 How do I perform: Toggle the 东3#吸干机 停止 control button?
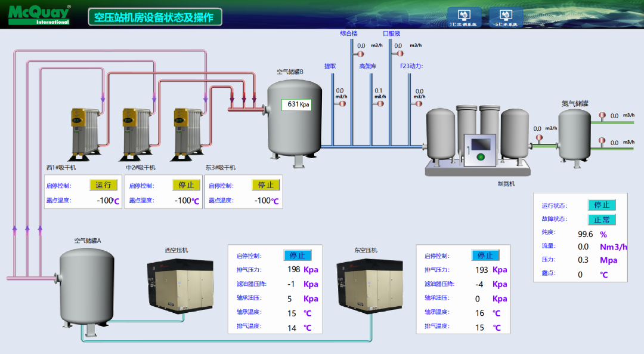[x=265, y=185]
